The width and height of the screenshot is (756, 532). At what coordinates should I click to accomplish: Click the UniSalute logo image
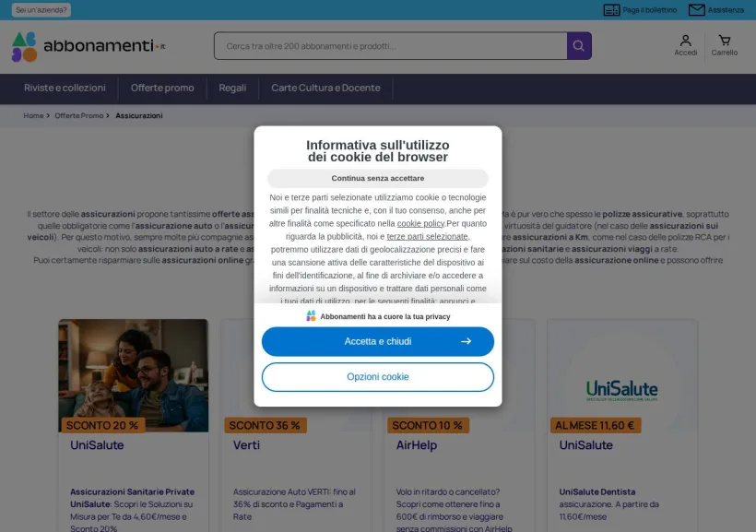pos(622,391)
